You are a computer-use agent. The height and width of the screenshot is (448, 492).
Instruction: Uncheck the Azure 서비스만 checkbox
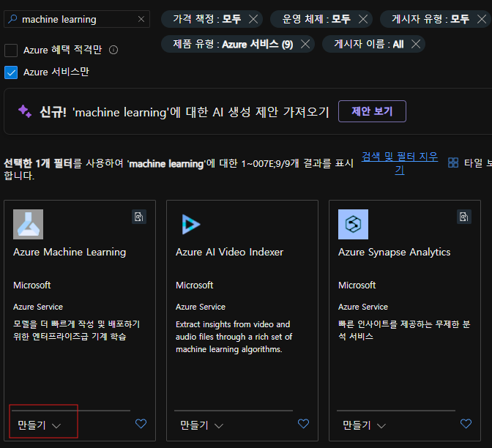click(x=11, y=72)
